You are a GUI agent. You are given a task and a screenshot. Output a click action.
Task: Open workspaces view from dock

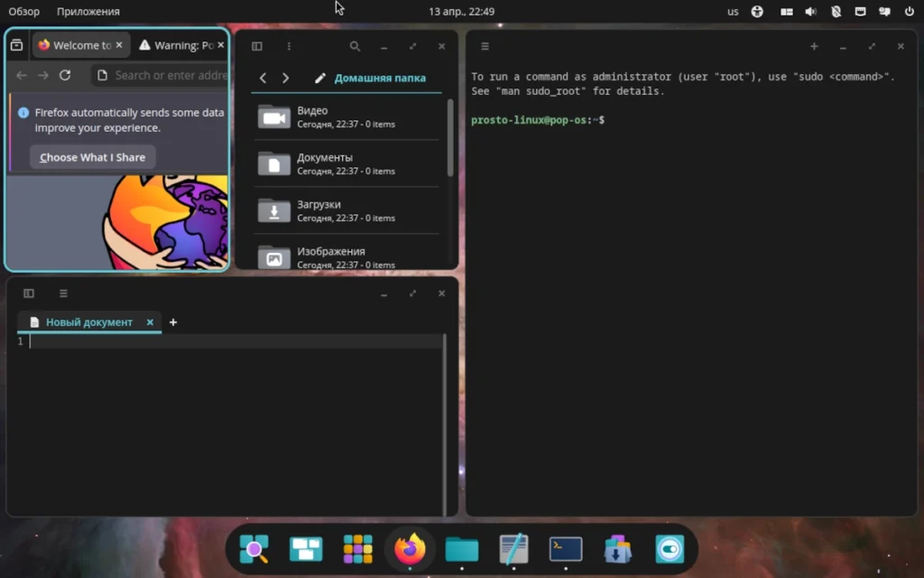coord(306,549)
